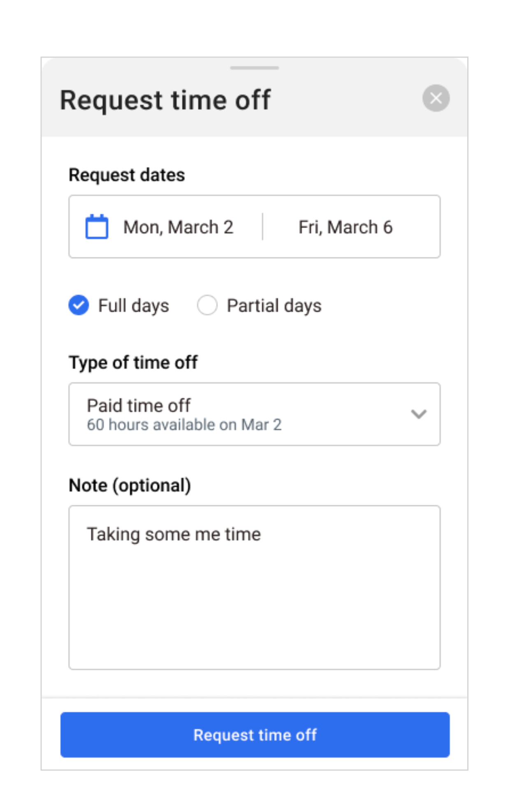Screen dimensions: 510x812
Task: Pick the end date Fri, March 6
Action: point(345,227)
